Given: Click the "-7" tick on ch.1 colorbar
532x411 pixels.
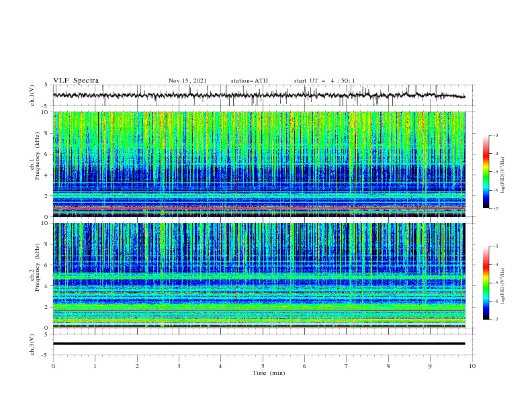Looking at the screenshot, I should pos(496,208).
